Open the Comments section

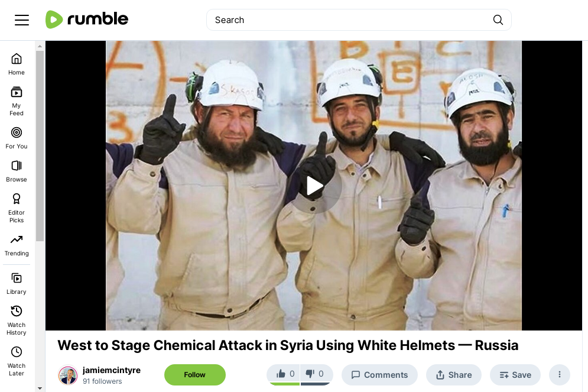(x=379, y=375)
